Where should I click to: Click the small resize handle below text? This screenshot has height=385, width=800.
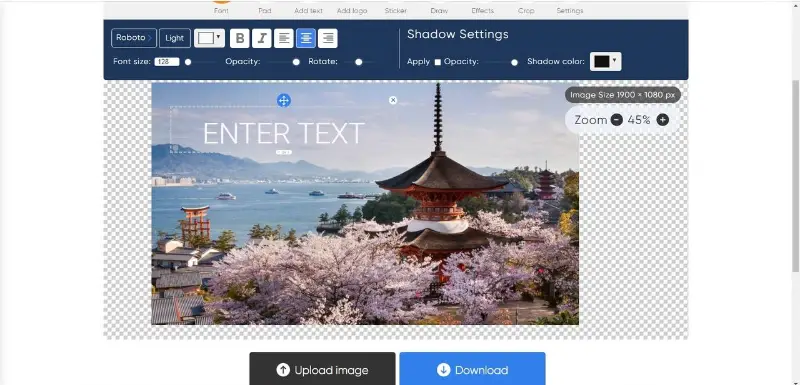point(284,152)
